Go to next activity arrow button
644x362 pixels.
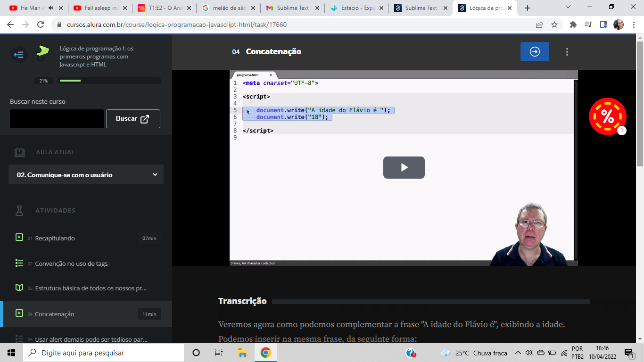coord(535,52)
